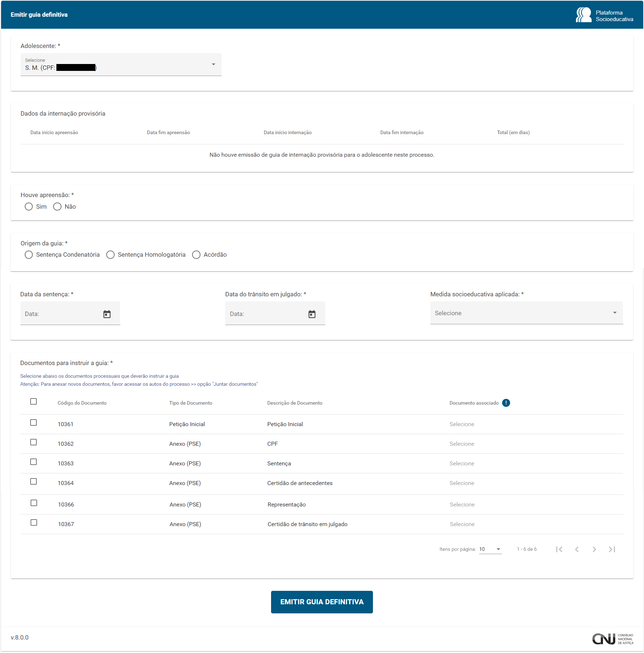The height and width of the screenshot is (653, 644).
Task: Click Data fim internação column header
Action: pyautogui.click(x=402, y=132)
